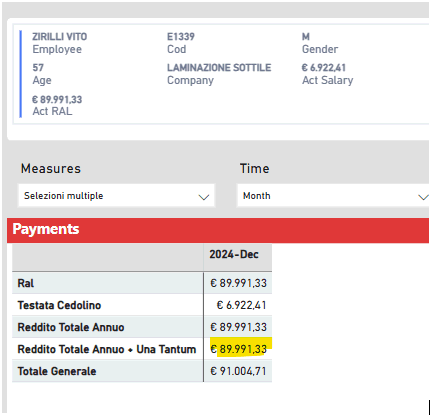Image resolution: width=441 pixels, height=415 pixels.
Task: Click the Measures slicer title
Action: (51, 169)
